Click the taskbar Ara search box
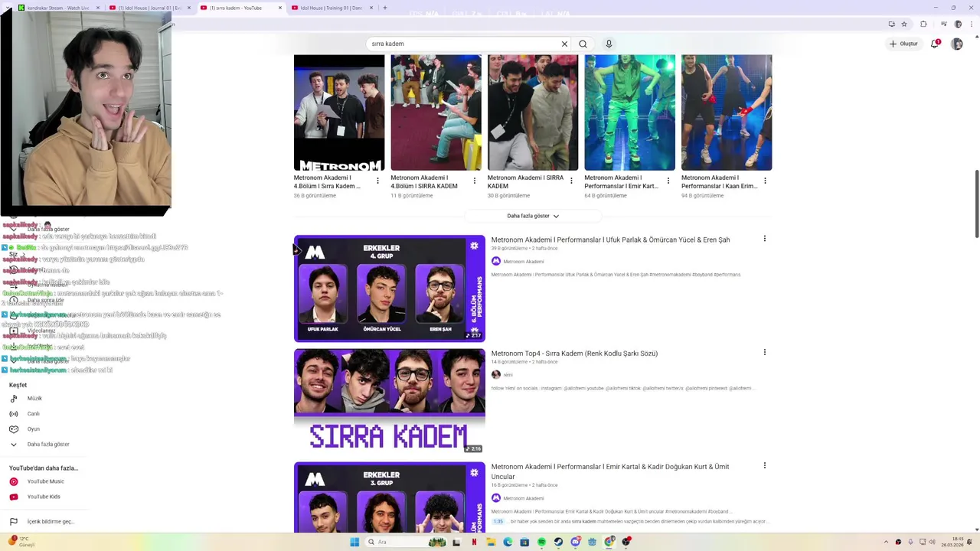The width and height of the screenshot is (980, 551). [x=406, y=542]
